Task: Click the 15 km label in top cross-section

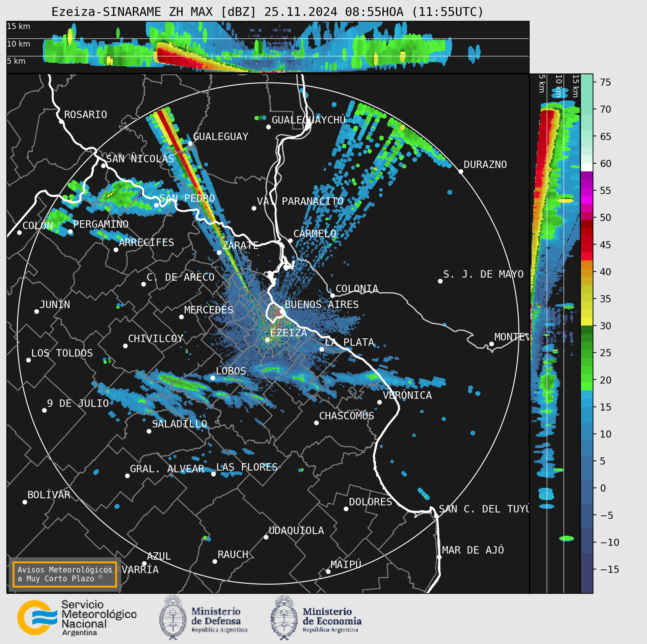Action: pos(19,26)
